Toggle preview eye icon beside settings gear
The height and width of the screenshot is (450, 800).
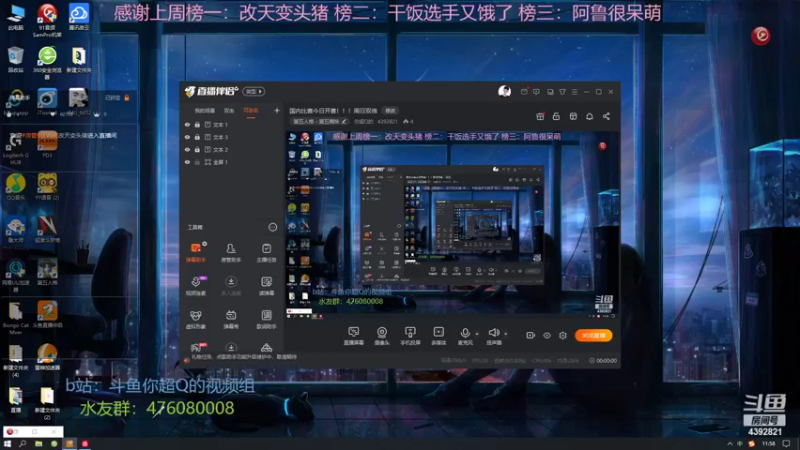pos(546,335)
